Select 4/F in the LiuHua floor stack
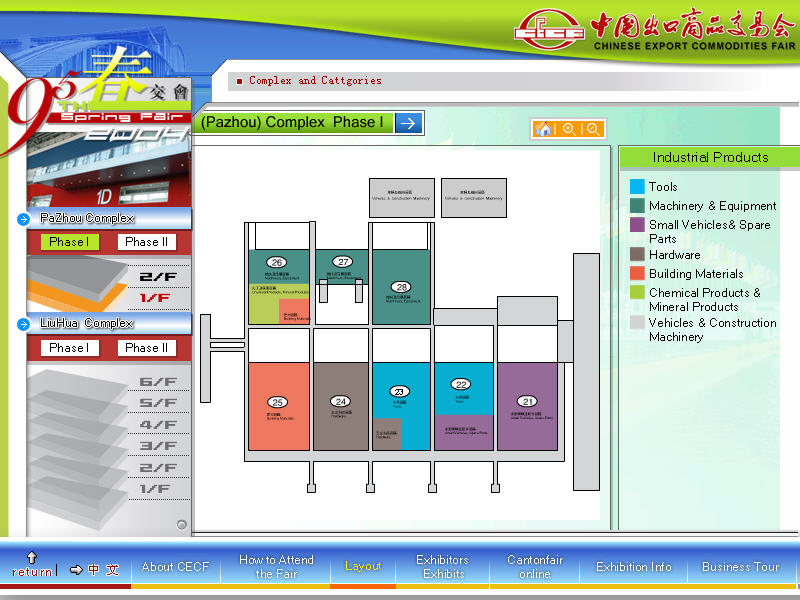800x600 pixels. click(158, 425)
